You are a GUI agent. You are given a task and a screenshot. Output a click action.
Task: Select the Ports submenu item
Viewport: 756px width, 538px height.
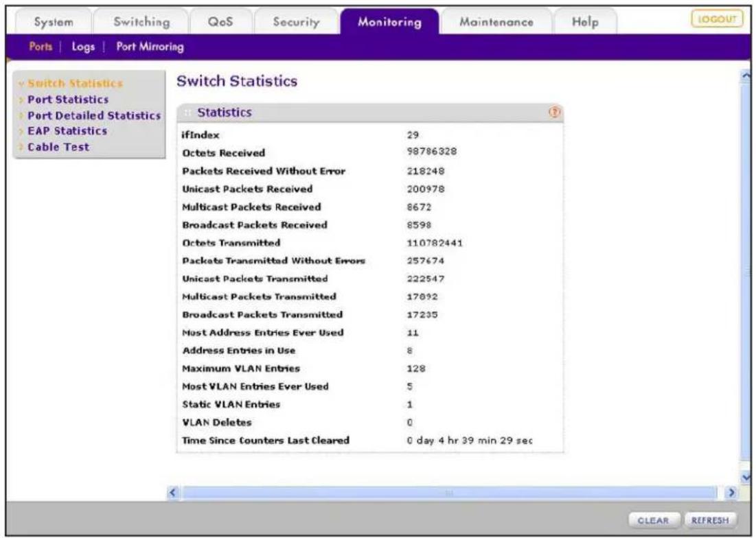[x=41, y=47]
